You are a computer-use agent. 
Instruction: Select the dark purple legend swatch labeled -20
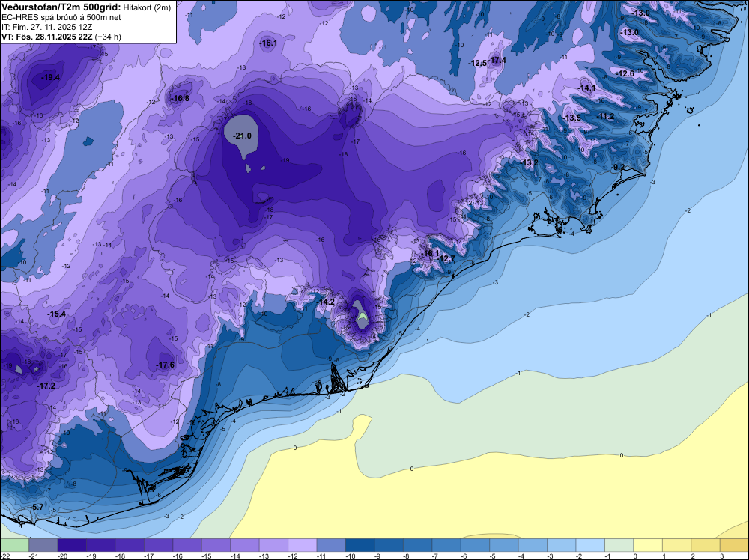point(72,545)
